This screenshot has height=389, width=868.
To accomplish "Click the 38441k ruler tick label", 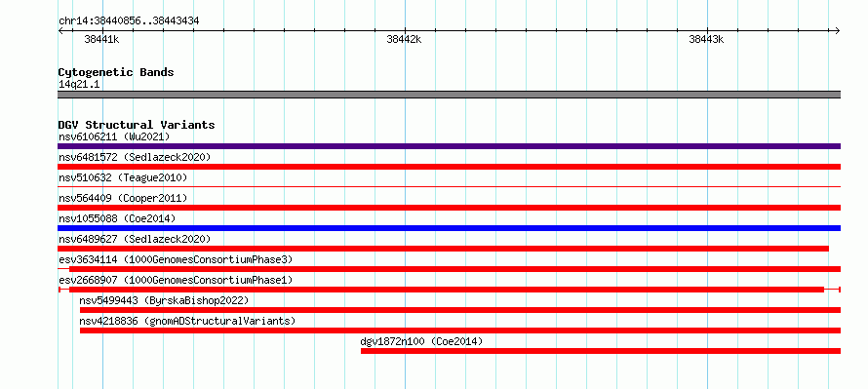I will point(101,39).
